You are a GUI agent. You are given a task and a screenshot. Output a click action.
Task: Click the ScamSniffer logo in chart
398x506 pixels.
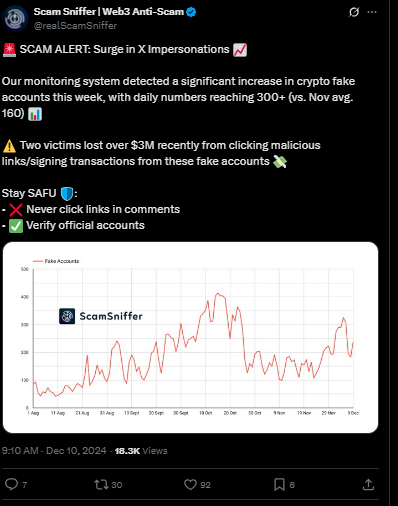101,316
